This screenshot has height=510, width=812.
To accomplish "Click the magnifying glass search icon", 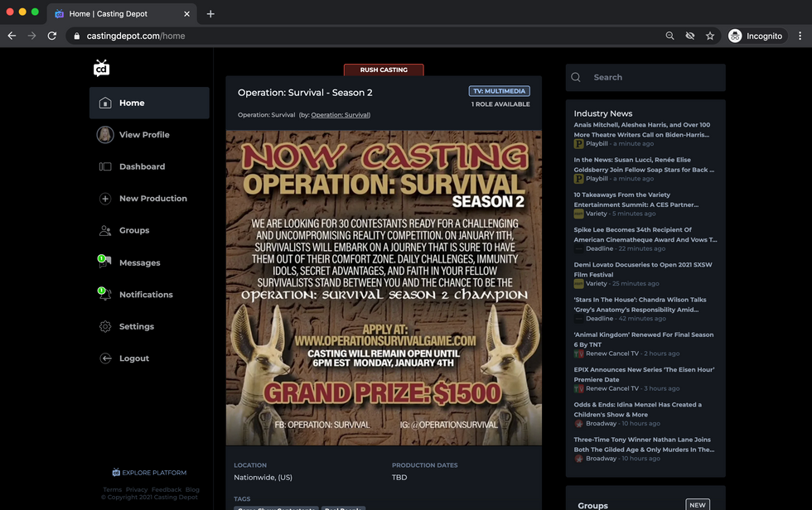I will [576, 77].
